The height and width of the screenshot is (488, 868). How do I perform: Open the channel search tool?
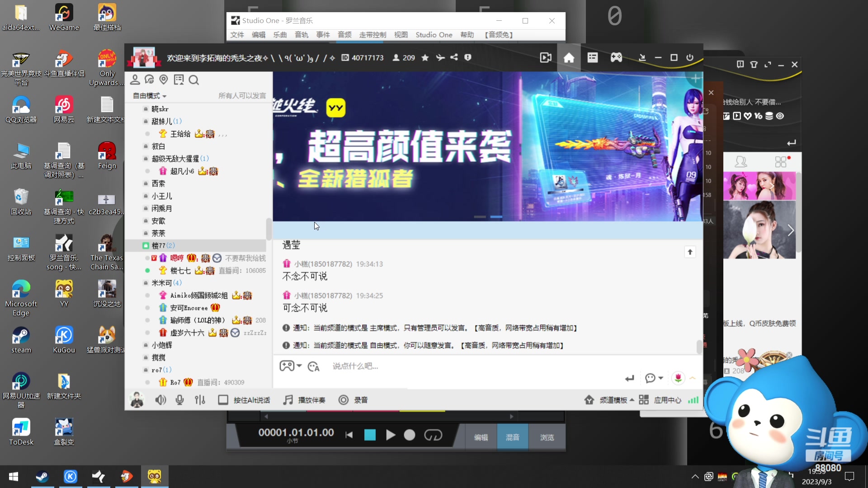(194, 80)
